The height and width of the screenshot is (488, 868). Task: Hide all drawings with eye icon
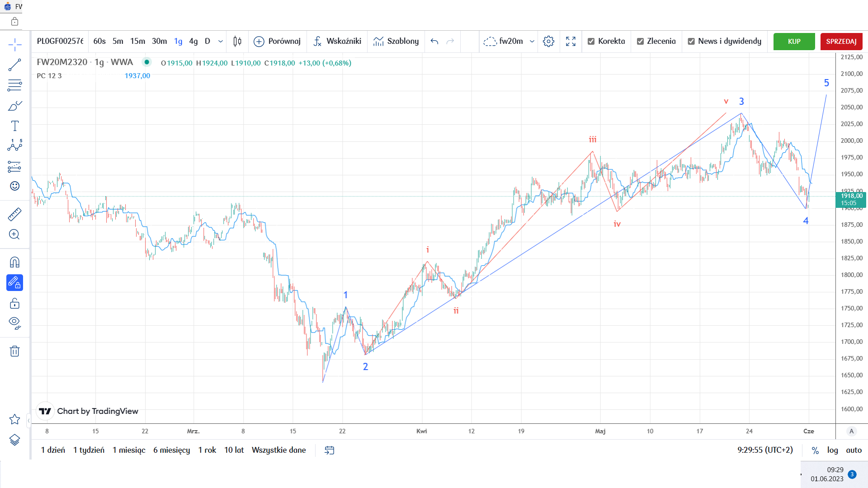point(14,323)
